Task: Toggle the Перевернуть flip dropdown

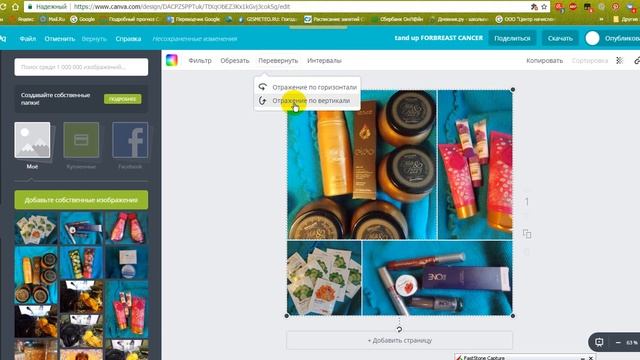Action: (278, 60)
